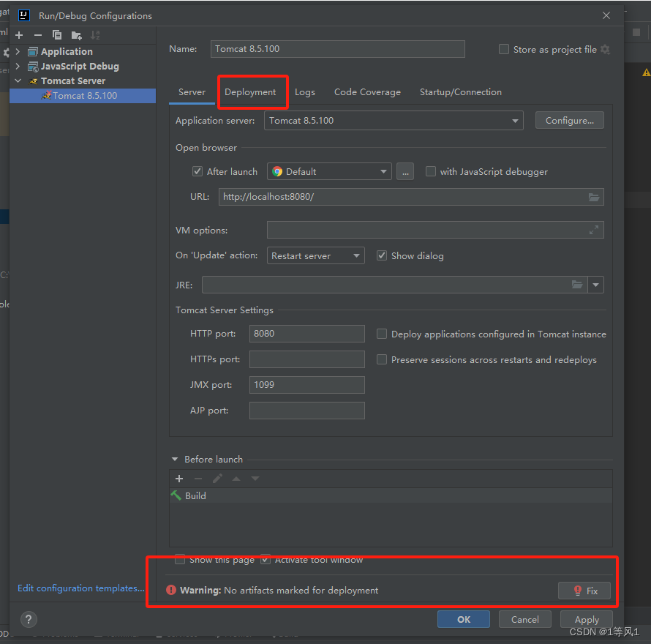The image size is (651, 644).
Task: Confirm with the OK button
Action: point(464,620)
